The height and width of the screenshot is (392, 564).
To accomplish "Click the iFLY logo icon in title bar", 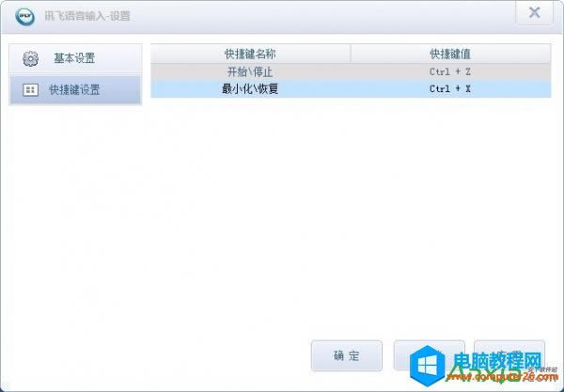I will pos(24,17).
